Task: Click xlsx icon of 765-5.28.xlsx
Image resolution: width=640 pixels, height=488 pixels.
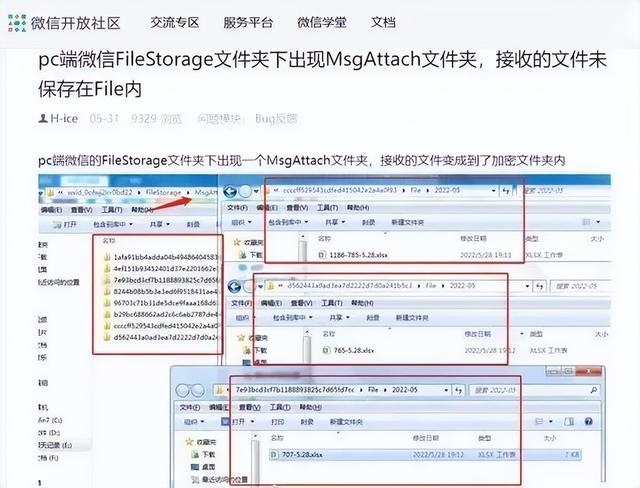Action: 326,350
